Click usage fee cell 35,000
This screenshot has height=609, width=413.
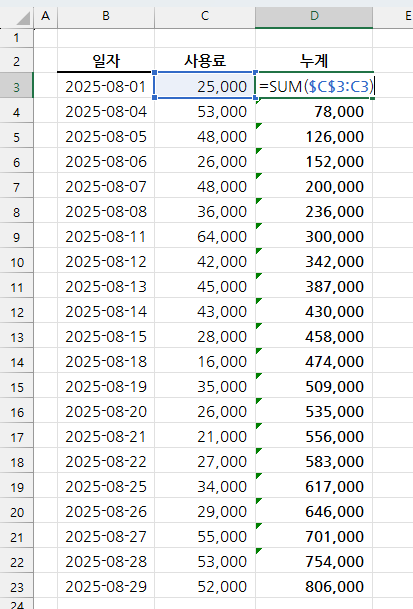click(x=205, y=386)
